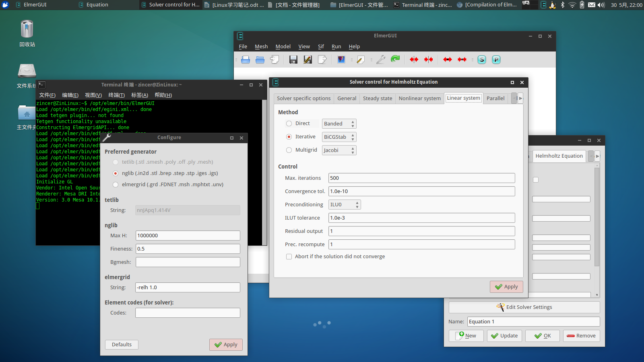Click the Divide surface red arrows icon

414,60
